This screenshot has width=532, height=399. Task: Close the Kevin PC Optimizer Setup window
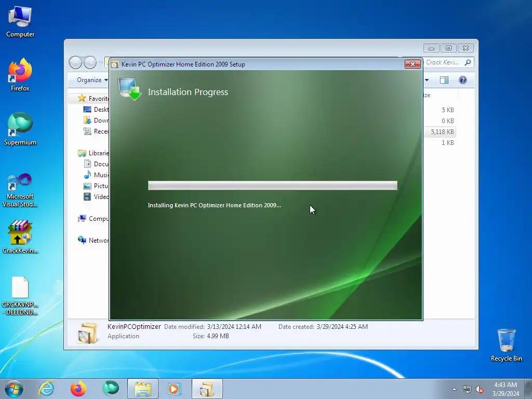pos(413,64)
